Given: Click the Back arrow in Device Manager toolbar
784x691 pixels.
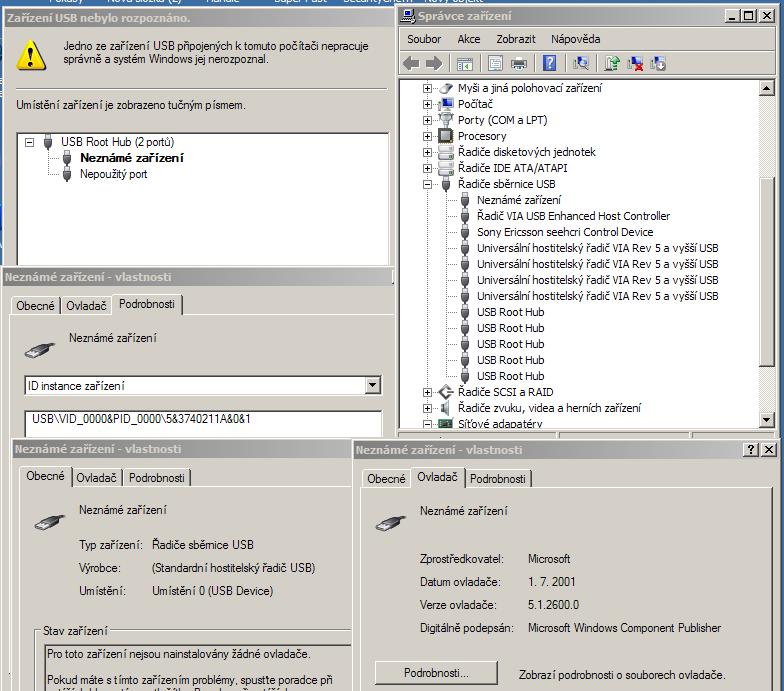Looking at the screenshot, I should [411, 64].
